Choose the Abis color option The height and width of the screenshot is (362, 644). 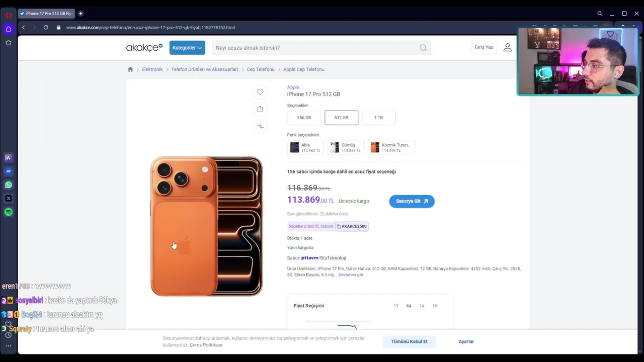click(x=305, y=147)
